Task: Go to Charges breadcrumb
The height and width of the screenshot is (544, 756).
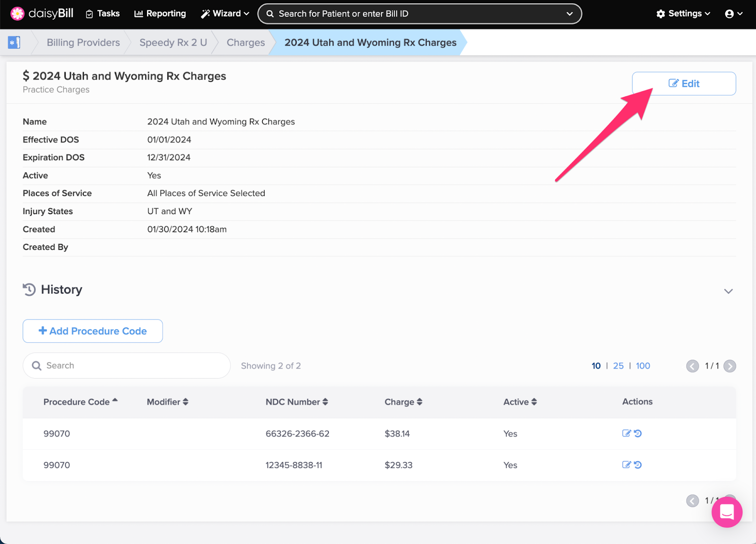Action: [246, 43]
